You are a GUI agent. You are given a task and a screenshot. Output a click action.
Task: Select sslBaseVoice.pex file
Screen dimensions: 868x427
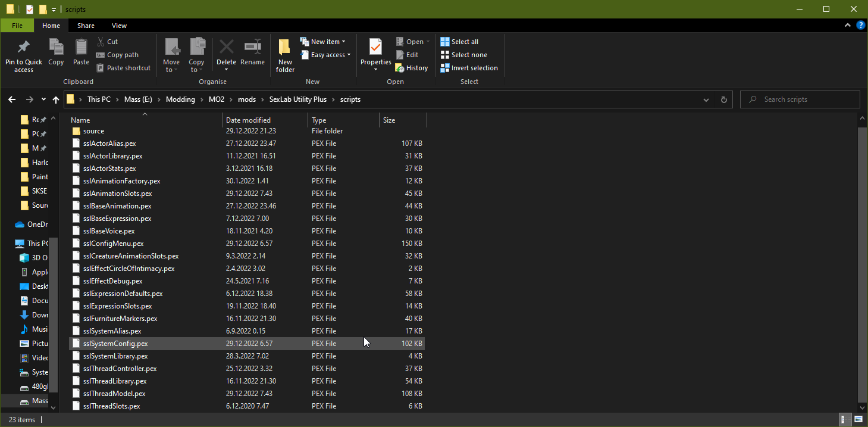pos(246,231)
